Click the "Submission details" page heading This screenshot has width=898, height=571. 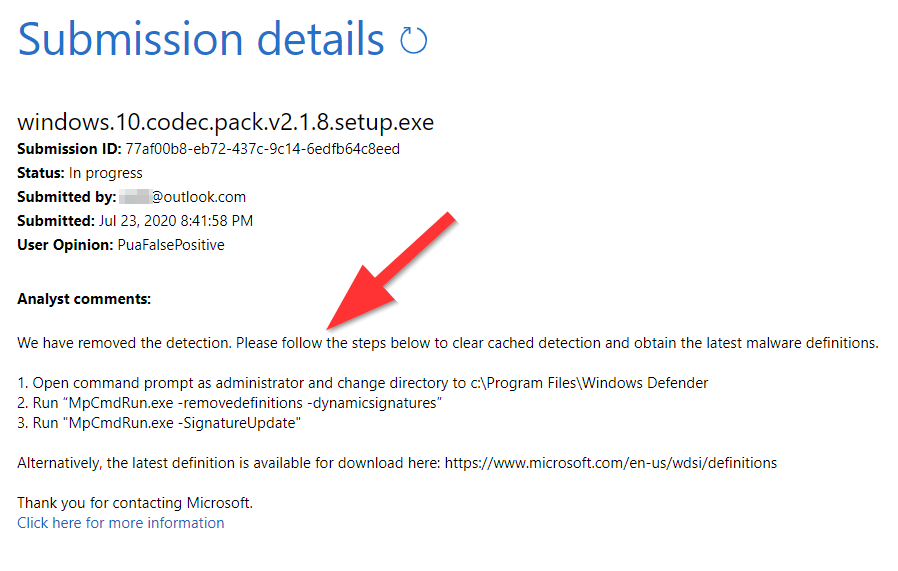201,39
